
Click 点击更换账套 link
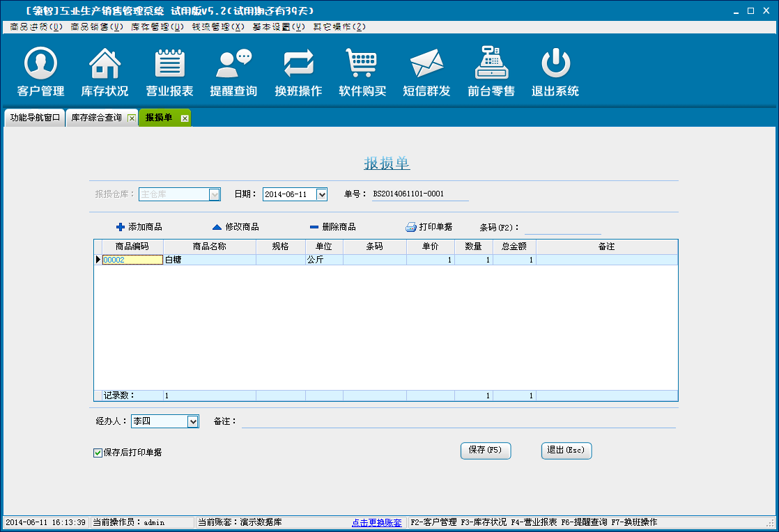pos(376,522)
